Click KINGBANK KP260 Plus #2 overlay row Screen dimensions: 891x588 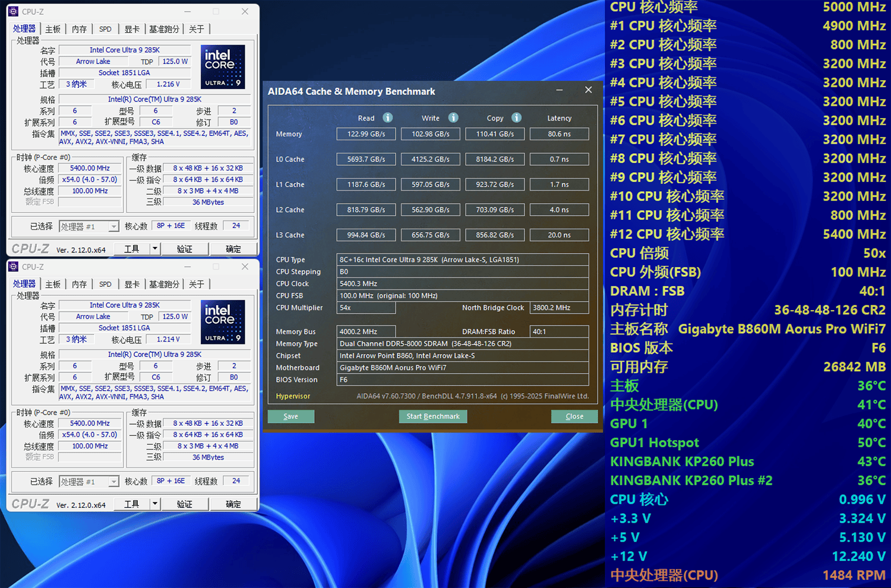point(748,480)
